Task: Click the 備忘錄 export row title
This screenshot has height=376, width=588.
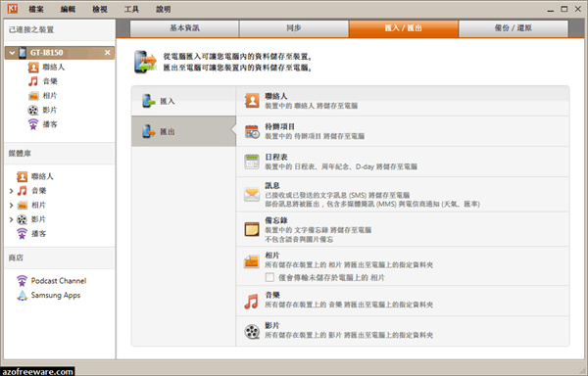Action: point(276,220)
